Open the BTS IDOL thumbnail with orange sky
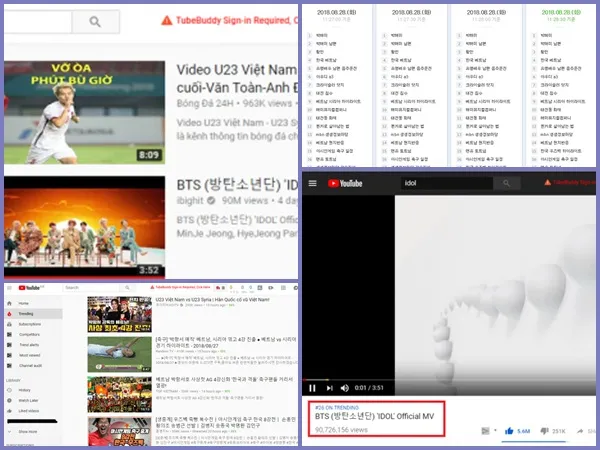This screenshot has height=450, width=600. (x=85, y=227)
